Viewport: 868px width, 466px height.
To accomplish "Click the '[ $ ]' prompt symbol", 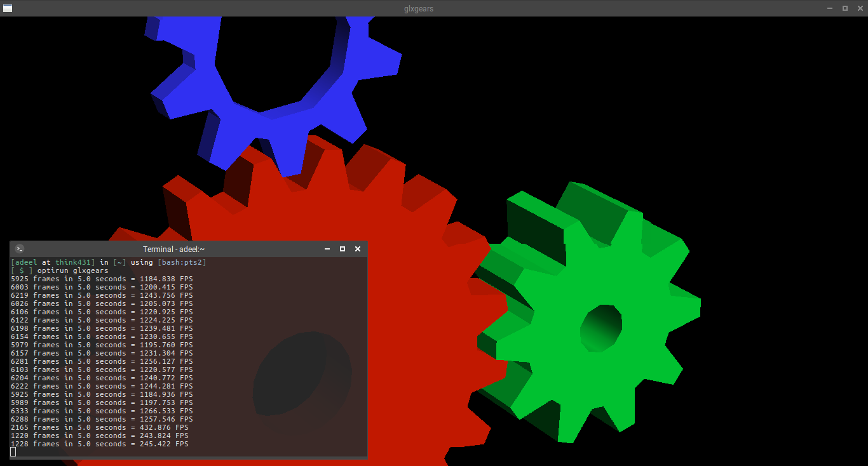I will (22, 270).
